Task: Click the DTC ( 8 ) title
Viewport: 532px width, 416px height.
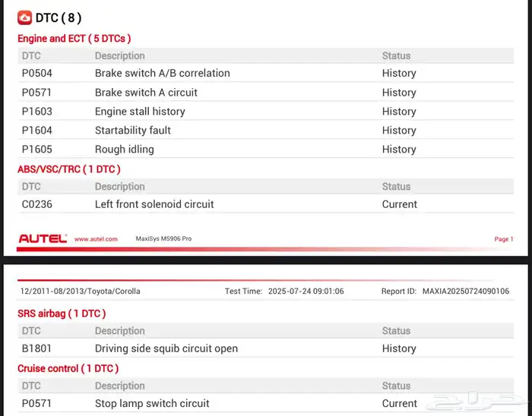Action: (x=59, y=17)
